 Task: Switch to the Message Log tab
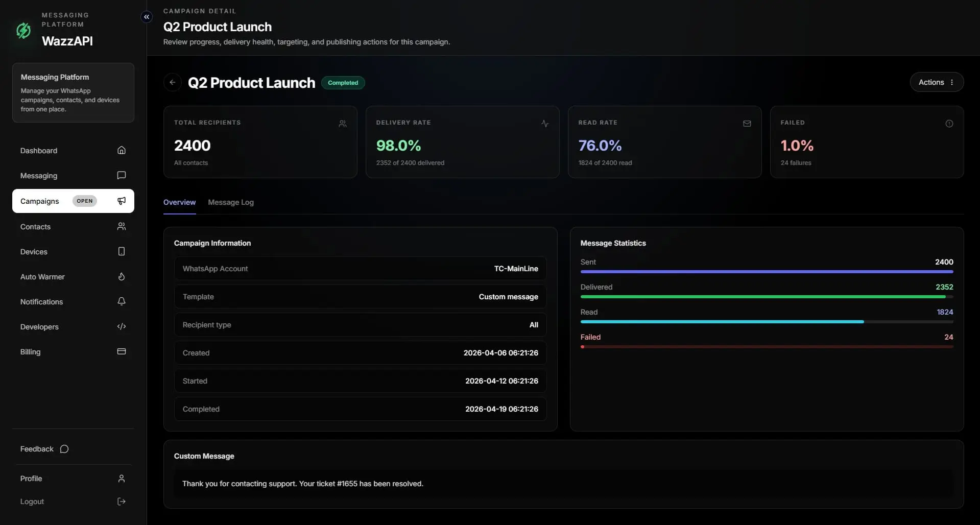231,202
